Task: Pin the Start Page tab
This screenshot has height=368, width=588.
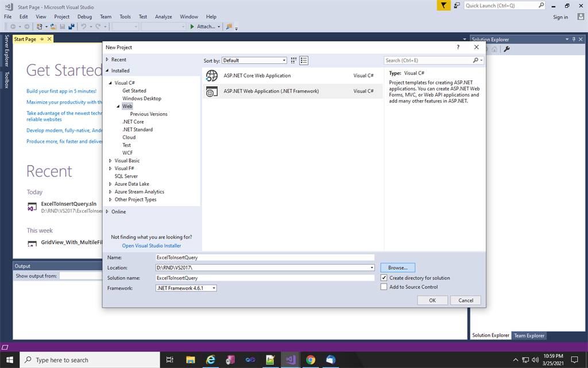Action: pos(42,39)
